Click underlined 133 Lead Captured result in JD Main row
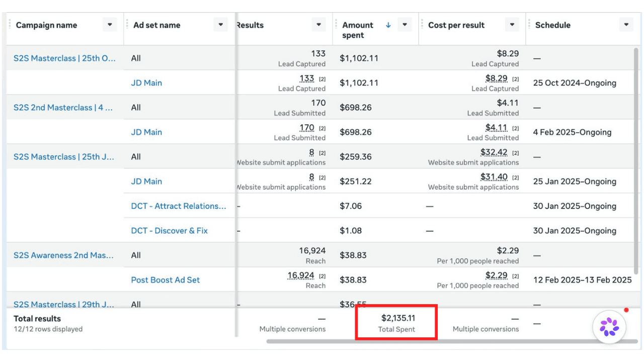 (306, 78)
